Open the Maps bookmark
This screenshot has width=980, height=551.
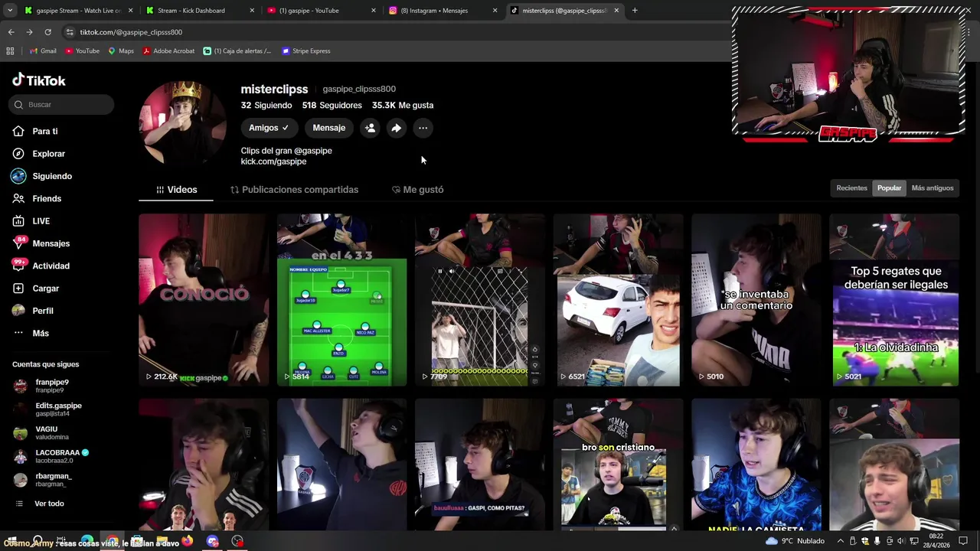120,51
